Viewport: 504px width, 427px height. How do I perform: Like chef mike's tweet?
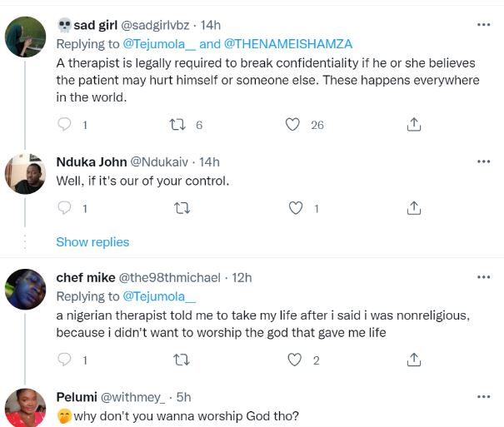[x=292, y=360]
